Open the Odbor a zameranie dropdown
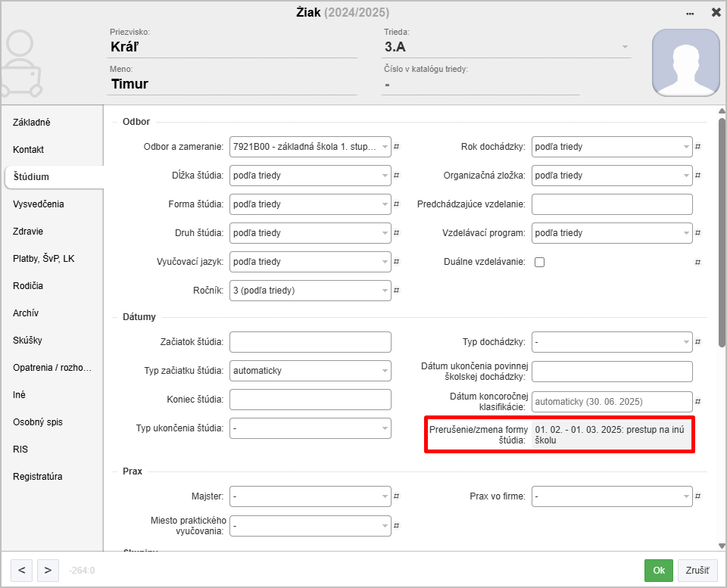Screen dimensions: 727x588 tap(310, 147)
